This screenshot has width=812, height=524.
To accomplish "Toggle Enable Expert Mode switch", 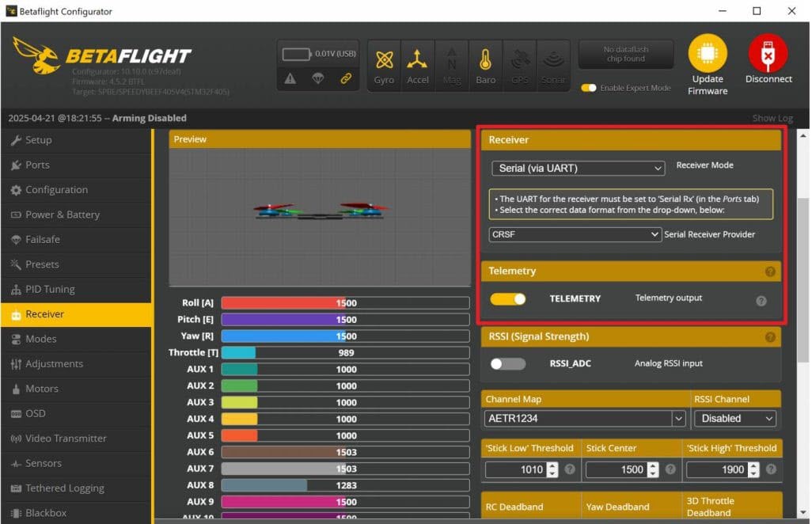I will 589,88.
